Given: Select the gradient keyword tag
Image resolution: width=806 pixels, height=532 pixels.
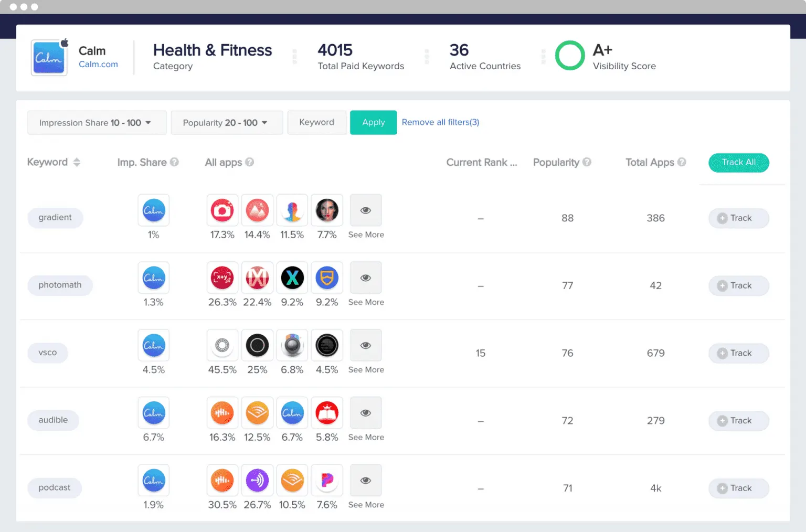Looking at the screenshot, I should click(x=55, y=218).
